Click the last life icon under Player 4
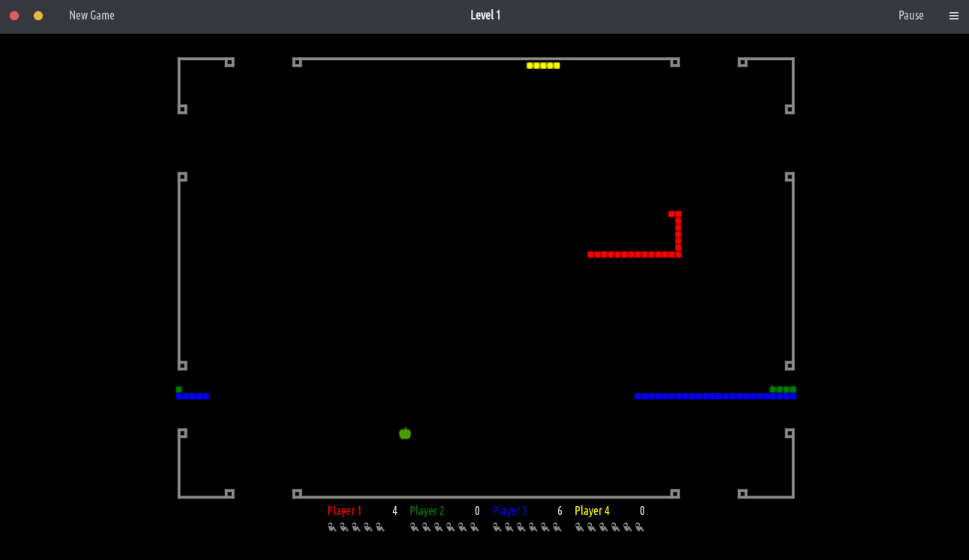 [x=640, y=527]
